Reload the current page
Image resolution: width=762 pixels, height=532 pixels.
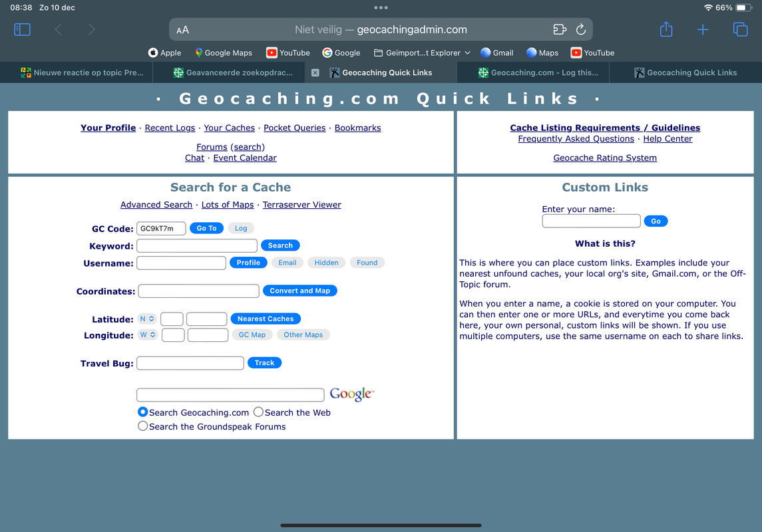pyautogui.click(x=581, y=30)
